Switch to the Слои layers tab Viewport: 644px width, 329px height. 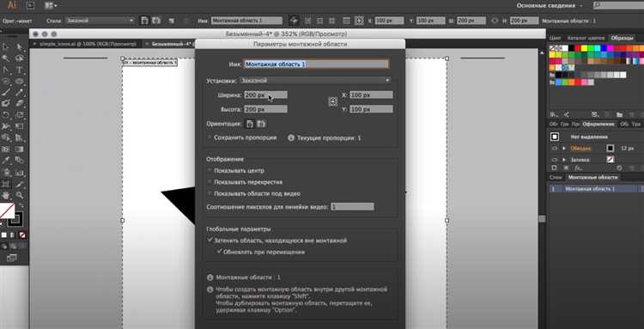(556, 178)
